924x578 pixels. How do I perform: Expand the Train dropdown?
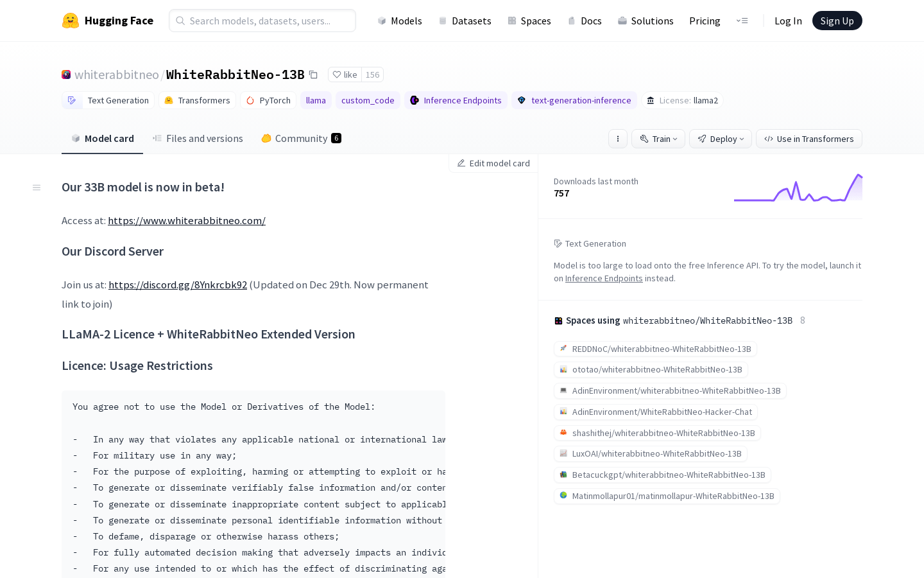(658, 139)
